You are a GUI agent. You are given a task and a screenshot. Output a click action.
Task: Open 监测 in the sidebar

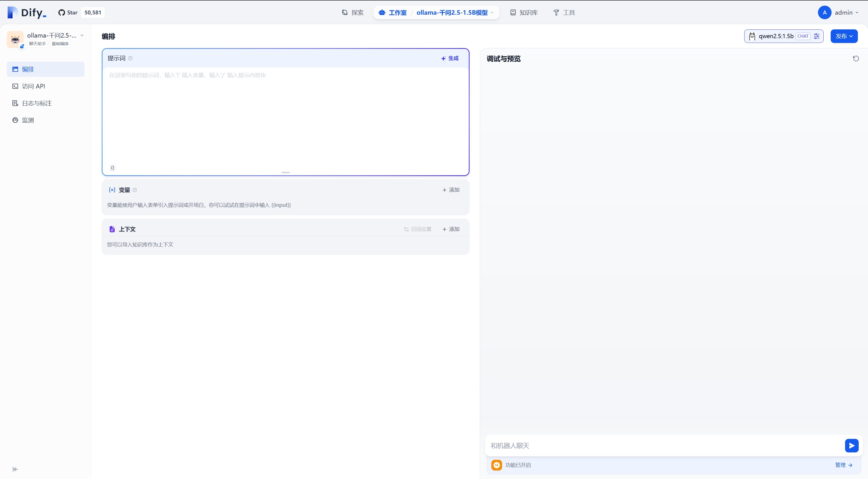[45, 120]
